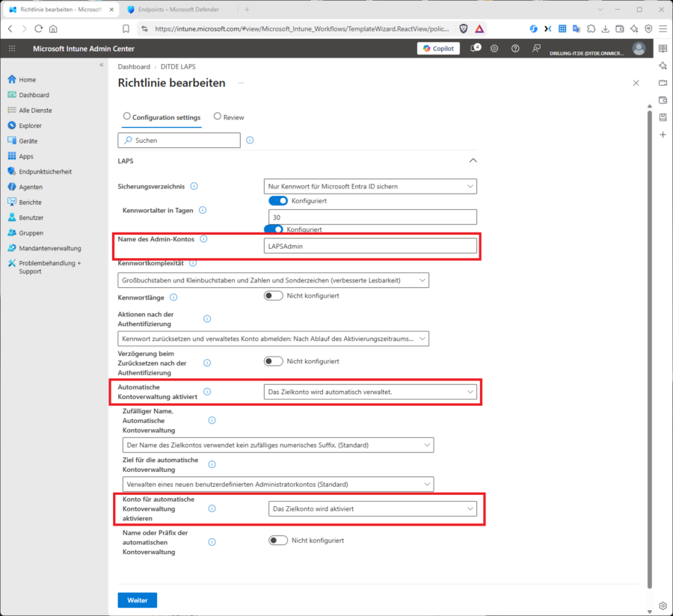Click the Brave shield icon in the address bar
Image resolution: width=673 pixels, height=616 pixels.
[464, 28]
